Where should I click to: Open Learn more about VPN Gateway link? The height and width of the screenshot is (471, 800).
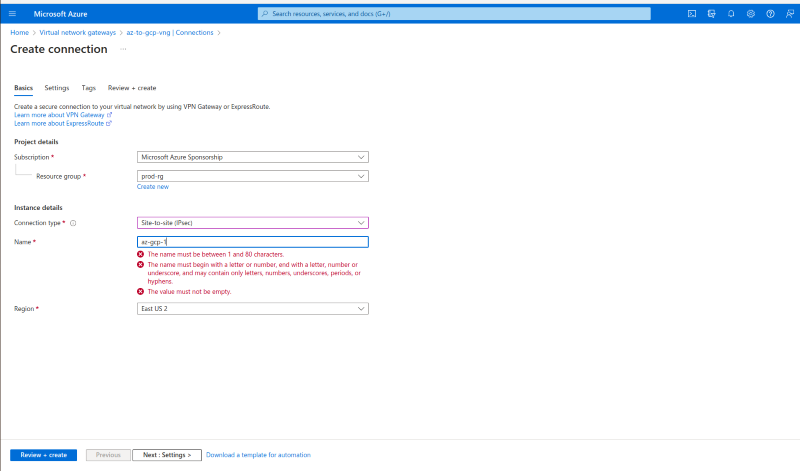[x=62, y=115]
